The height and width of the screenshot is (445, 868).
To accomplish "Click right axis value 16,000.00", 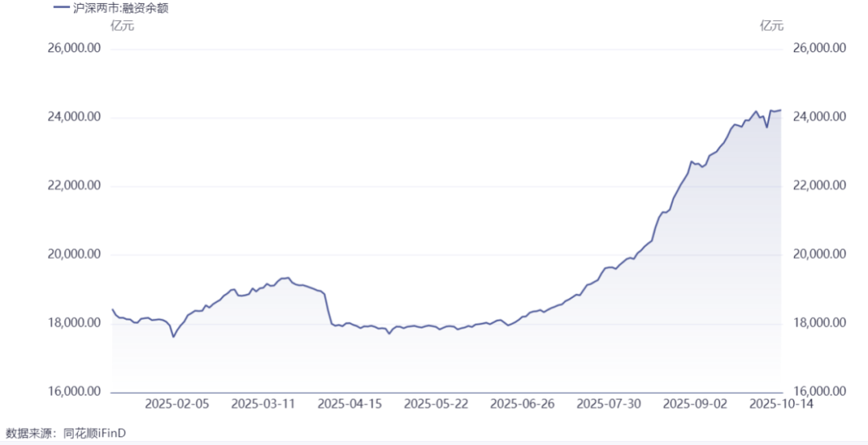I will point(820,392).
